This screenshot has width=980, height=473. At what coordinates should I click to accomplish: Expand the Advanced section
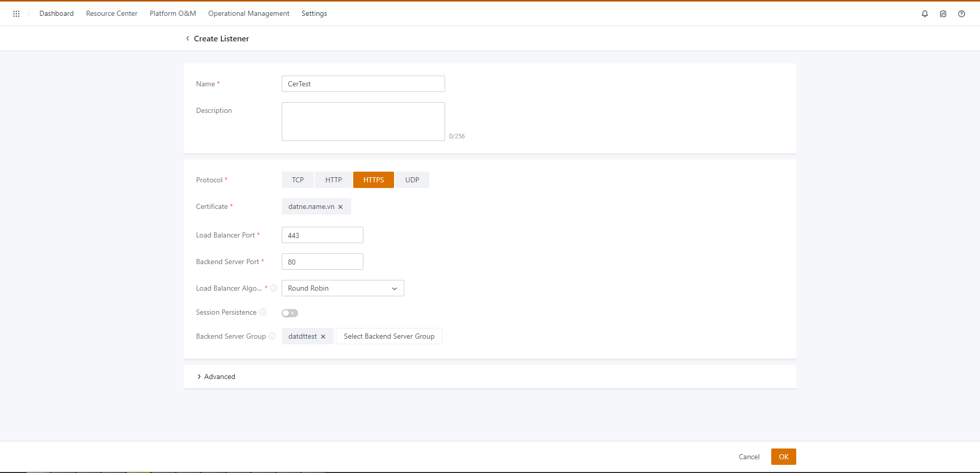click(x=216, y=376)
